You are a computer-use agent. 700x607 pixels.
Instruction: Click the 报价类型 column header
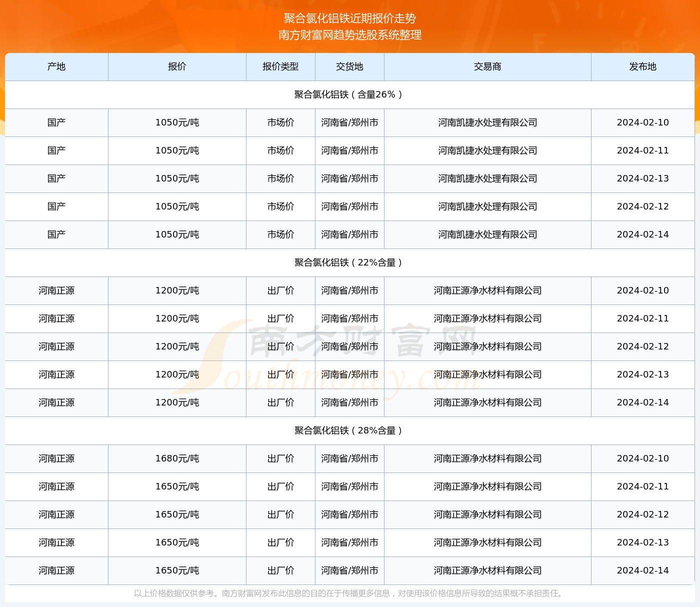(x=280, y=66)
